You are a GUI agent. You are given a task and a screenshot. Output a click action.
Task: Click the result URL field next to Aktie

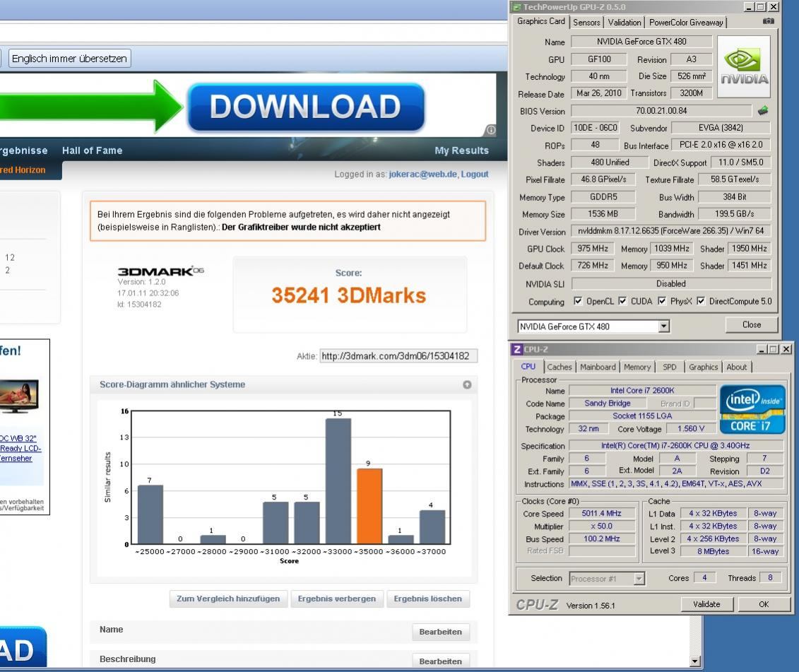pyautogui.click(x=398, y=356)
